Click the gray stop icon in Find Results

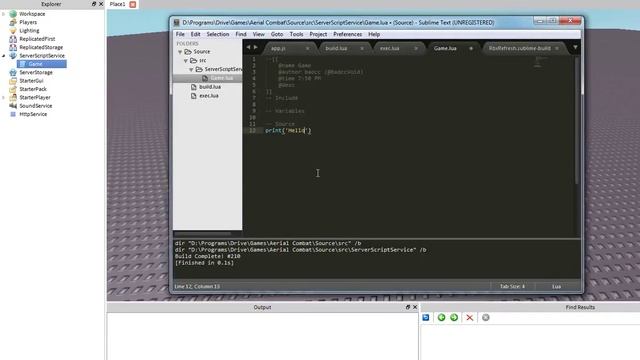(x=485, y=318)
